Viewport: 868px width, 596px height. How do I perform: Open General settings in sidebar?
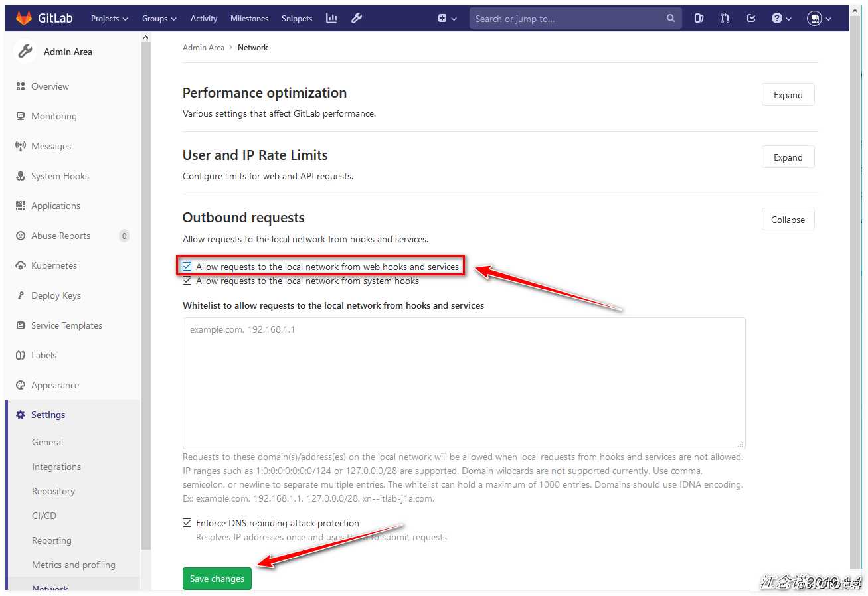(48, 442)
